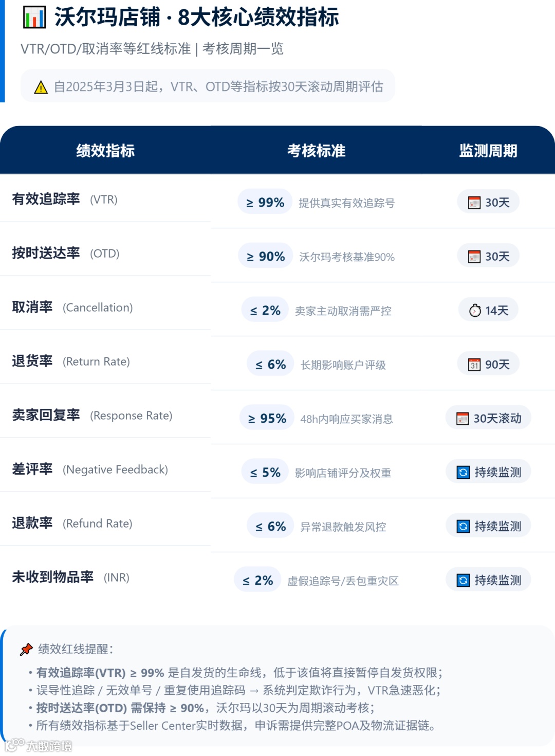Click the ≤ 2% badge in the INR row
The image size is (555, 756).
(257, 580)
